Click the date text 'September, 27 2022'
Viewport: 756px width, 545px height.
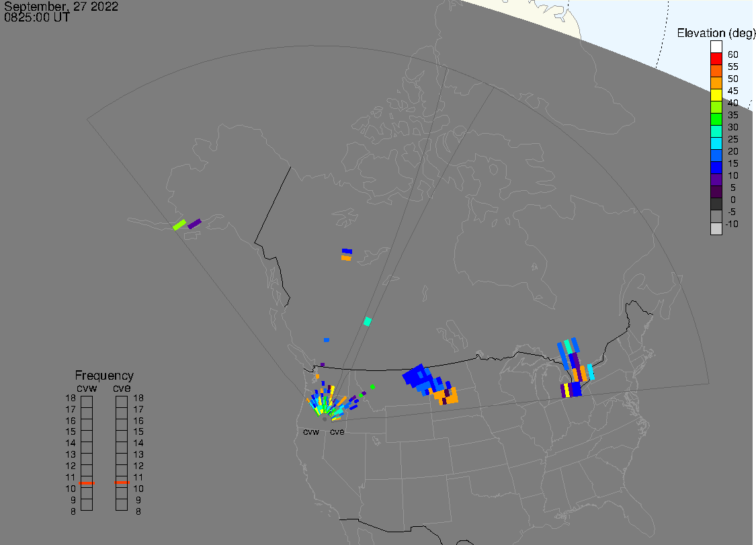(61, 7)
